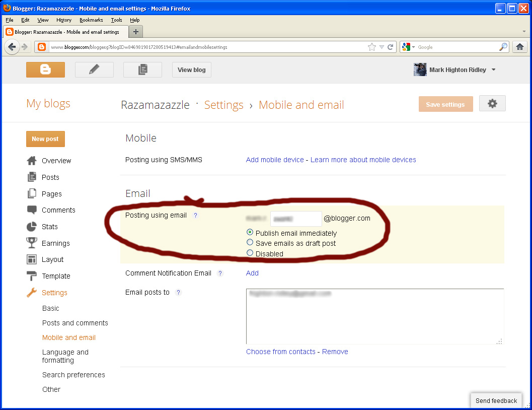Screen dimensions: 532x410
Task: Open the gear settings menu
Action: coord(492,104)
